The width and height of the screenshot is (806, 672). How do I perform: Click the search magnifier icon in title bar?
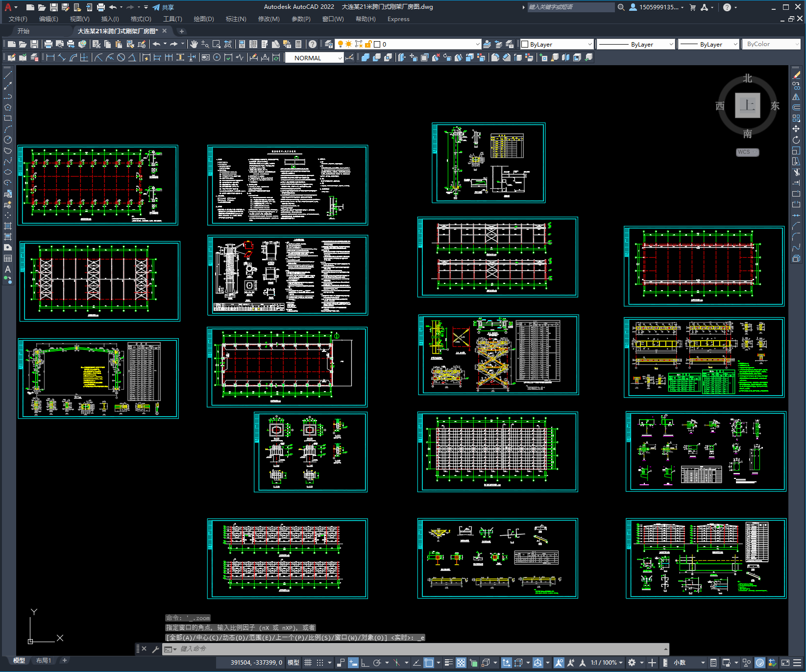[x=621, y=7]
